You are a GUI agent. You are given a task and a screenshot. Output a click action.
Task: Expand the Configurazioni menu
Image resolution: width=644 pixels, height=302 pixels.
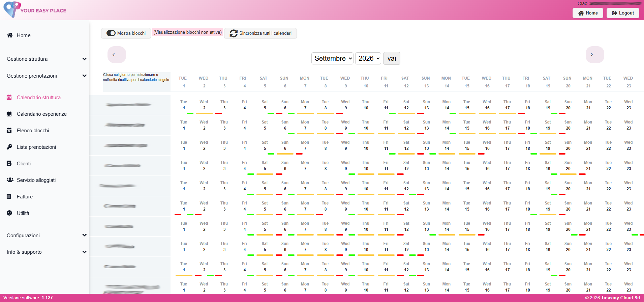click(47, 235)
